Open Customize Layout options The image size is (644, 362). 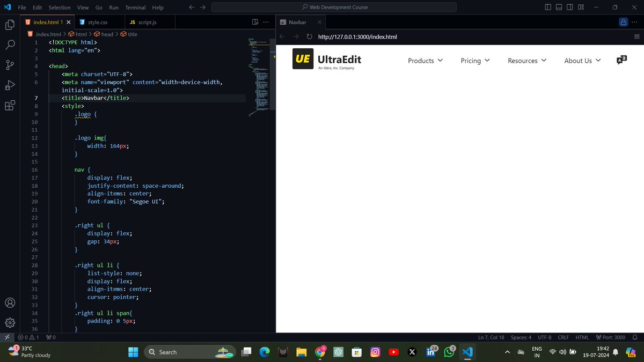click(582, 8)
